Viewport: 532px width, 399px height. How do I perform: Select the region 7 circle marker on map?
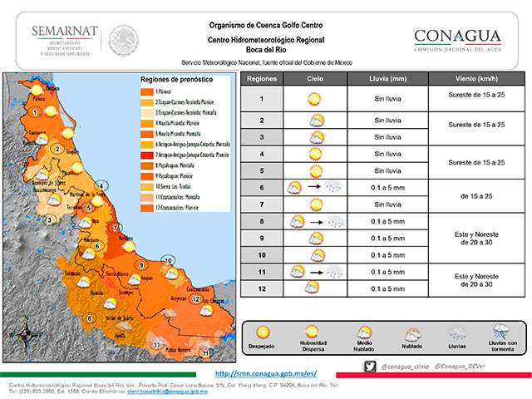click(x=116, y=228)
